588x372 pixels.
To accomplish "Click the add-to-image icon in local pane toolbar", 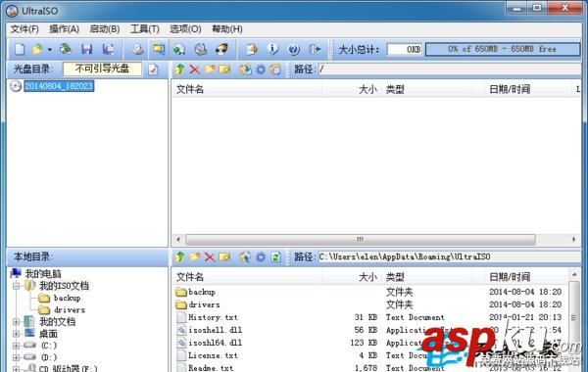I will coord(245,257).
